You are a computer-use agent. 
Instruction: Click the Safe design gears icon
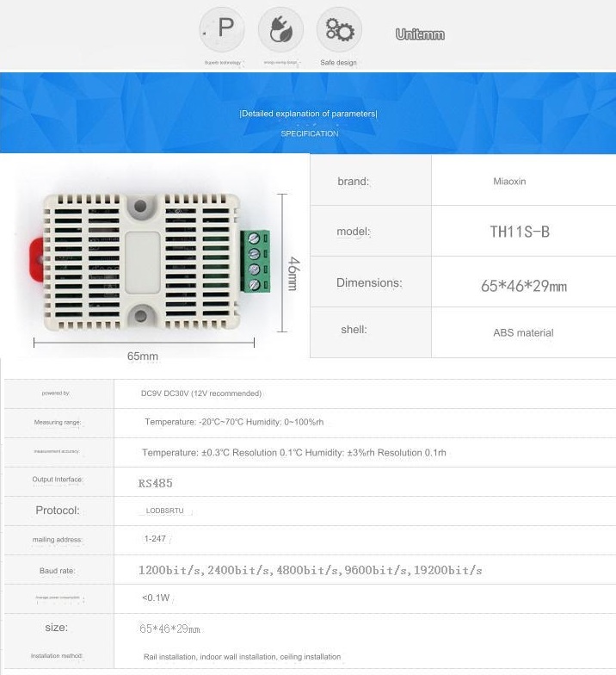tap(339, 30)
